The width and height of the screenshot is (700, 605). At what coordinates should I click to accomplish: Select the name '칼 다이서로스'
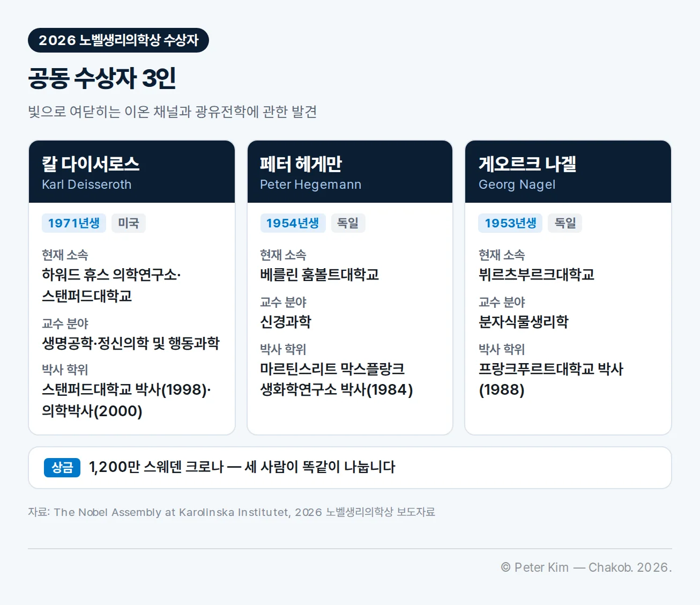tap(91, 164)
